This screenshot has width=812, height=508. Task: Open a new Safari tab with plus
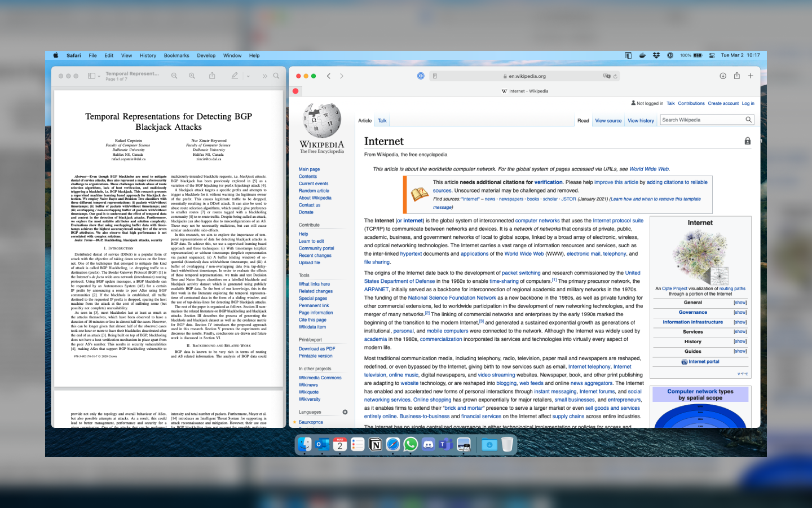[751, 76]
